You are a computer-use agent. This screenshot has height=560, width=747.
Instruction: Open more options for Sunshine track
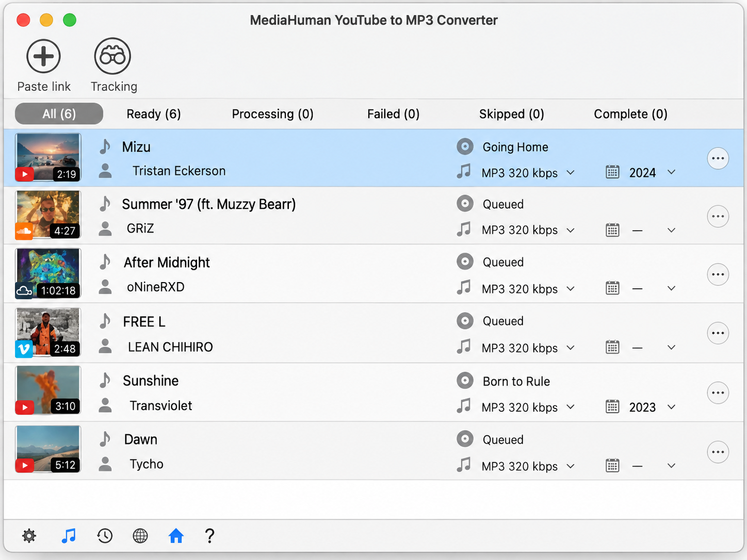pyautogui.click(x=718, y=393)
